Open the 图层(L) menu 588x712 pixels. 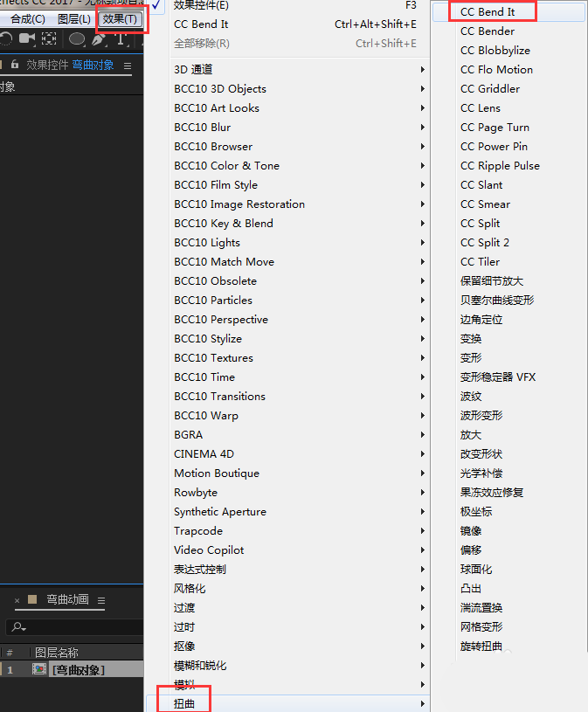point(74,19)
